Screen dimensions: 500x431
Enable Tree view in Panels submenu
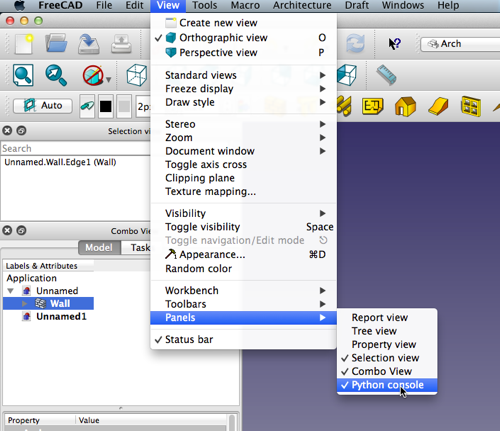(387, 331)
